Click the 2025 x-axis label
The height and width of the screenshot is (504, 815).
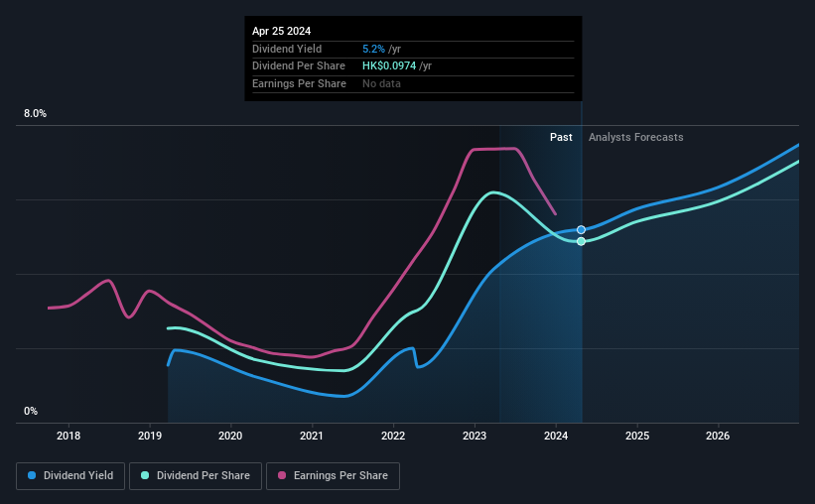click(x=637, y=436)
